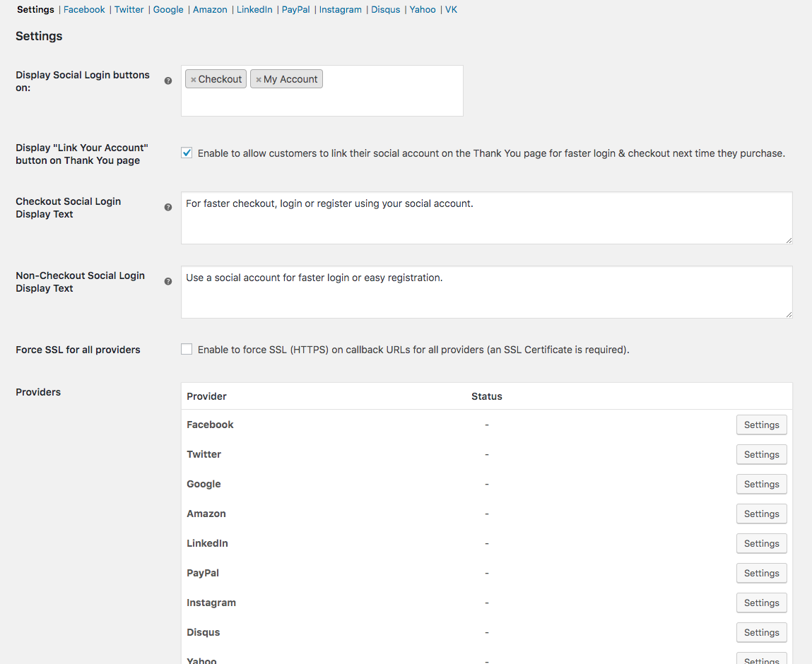Enable Force SSL for all providers checkbox
This screenshot has width=812, height=664.
187,349
